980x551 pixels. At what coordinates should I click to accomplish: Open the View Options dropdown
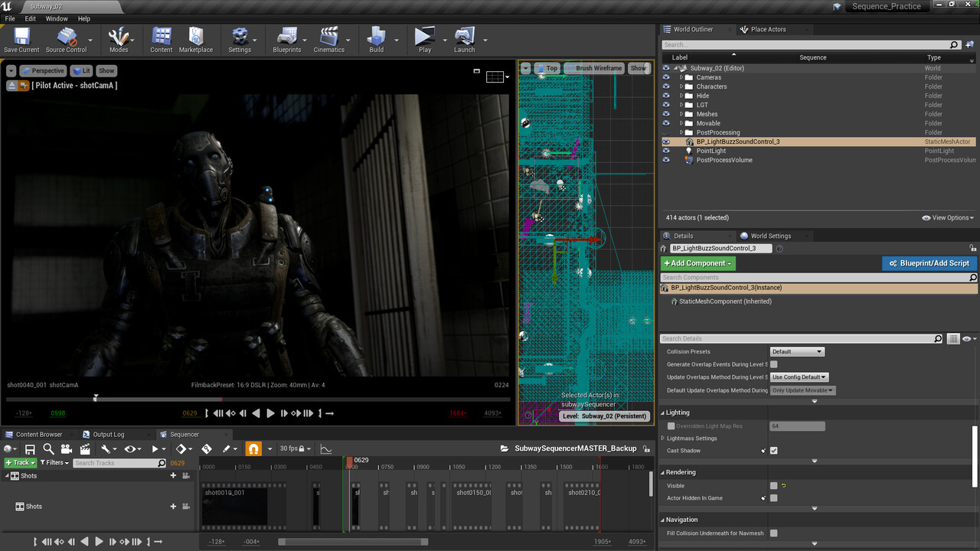tap(948, 218)
